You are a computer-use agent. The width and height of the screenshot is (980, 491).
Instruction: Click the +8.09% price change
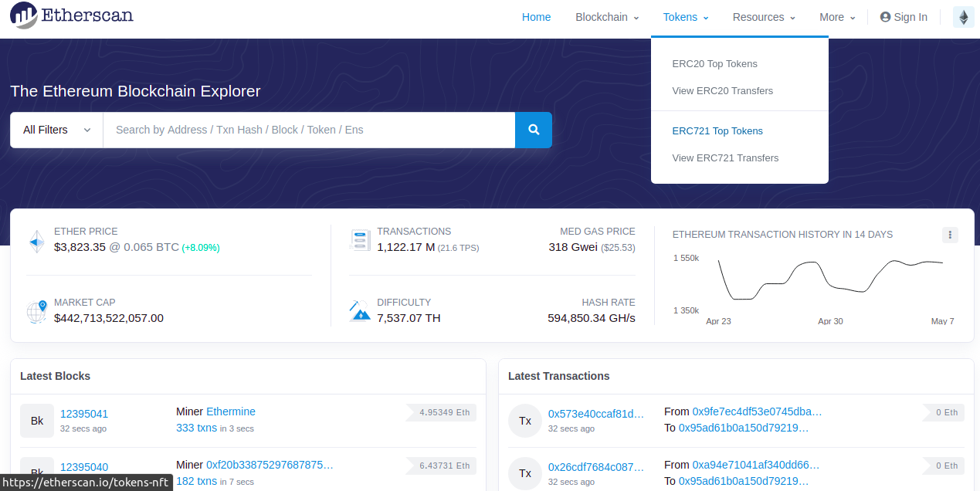coord(201,248)
